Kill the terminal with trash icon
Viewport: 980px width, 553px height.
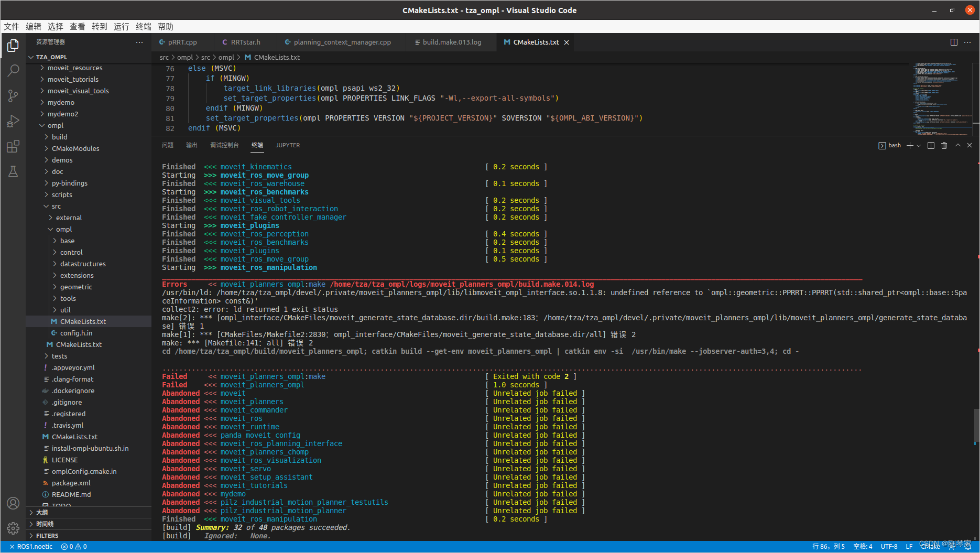click(x=944, y=145)
